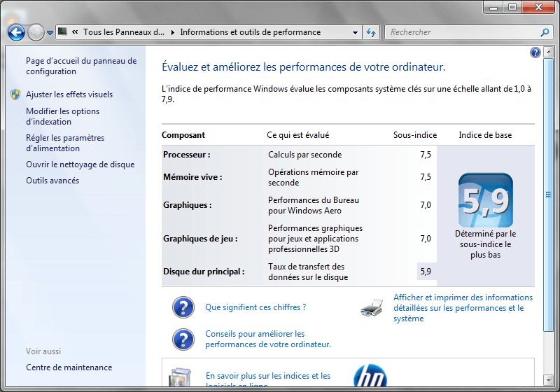Open Help with the blue question mark icon
Viewport: 560px width, 392px height.
point(535,52)
